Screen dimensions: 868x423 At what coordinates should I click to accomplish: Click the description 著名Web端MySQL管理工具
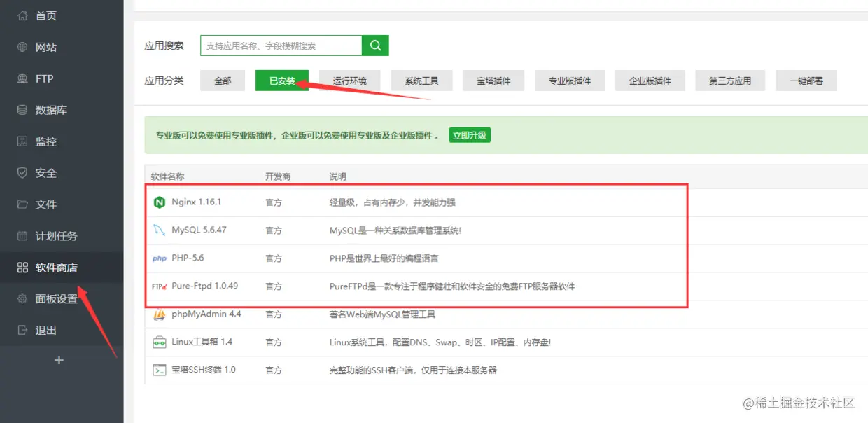click(382, 314)
